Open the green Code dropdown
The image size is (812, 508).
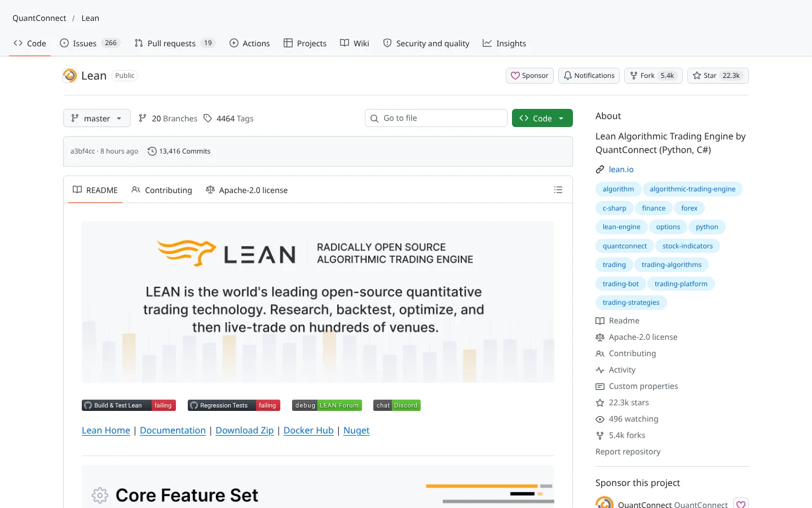click(542, 118)
